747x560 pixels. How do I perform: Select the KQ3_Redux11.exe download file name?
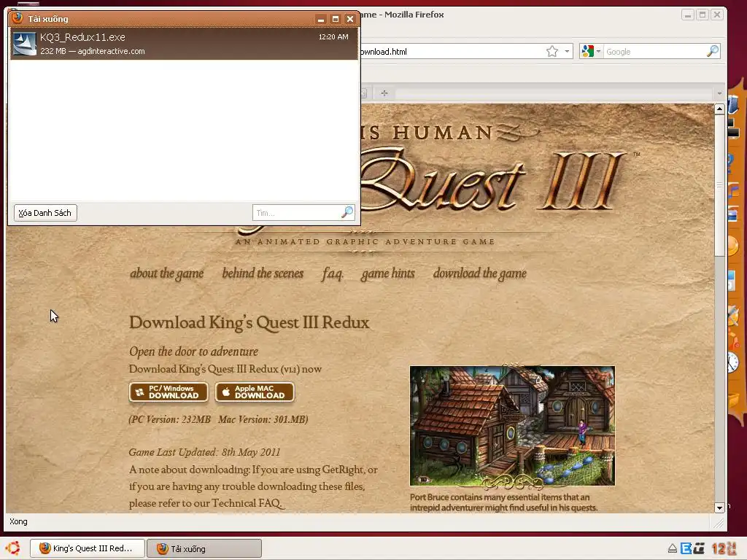pyautogui.click(x=82, y=37)
